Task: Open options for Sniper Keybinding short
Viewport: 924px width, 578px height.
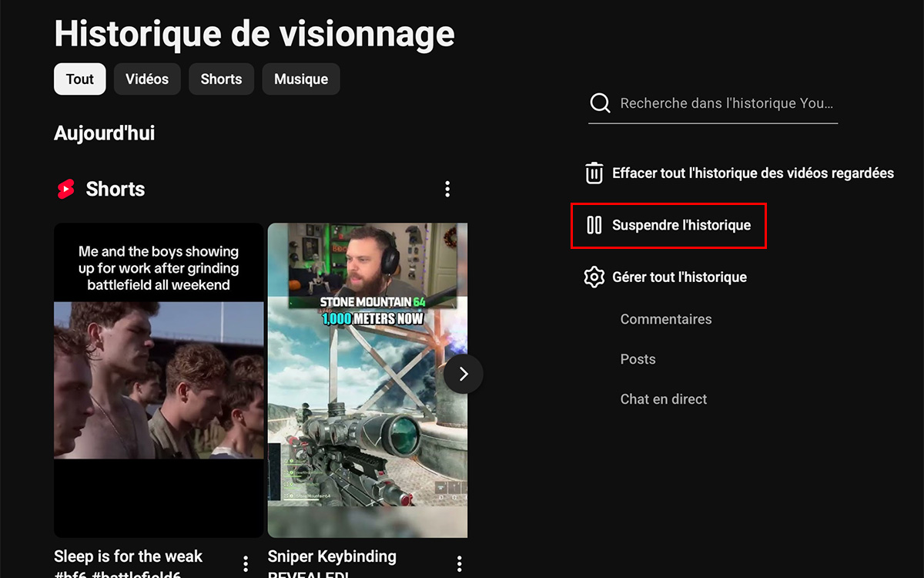Action: (x=459, y=563)
